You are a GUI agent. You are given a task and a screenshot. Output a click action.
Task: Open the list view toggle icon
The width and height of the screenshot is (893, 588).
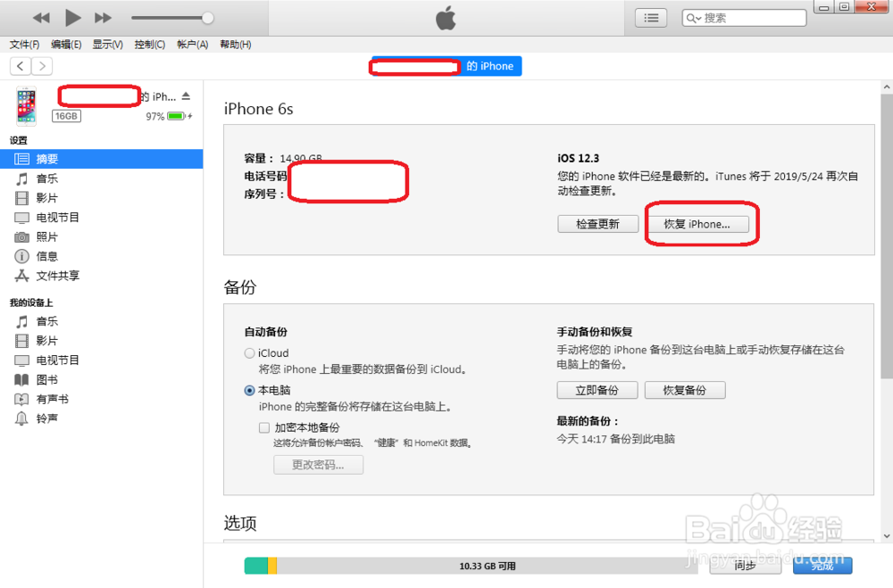651,18
